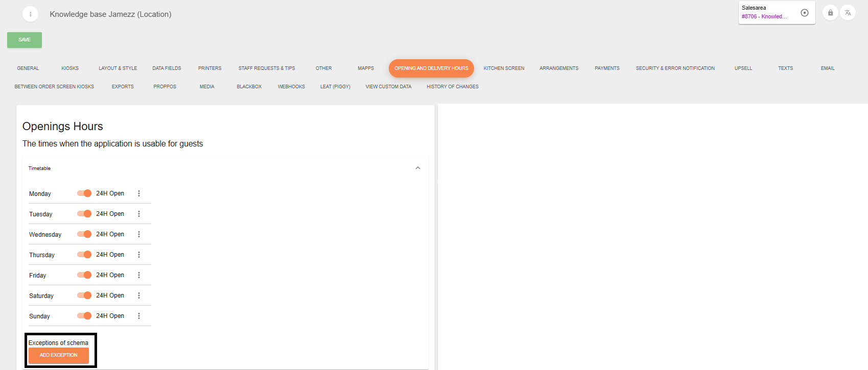Open the Payments tab

607,68
